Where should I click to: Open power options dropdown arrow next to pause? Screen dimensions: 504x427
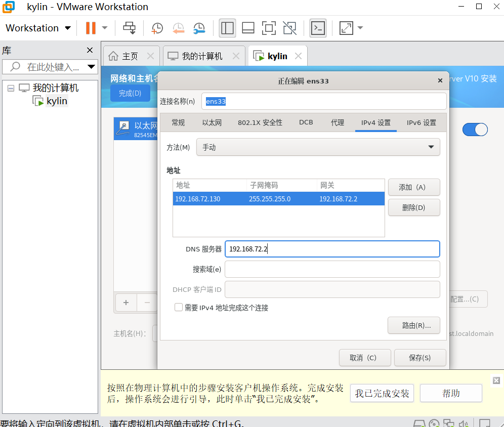click(x=105, y=28)
